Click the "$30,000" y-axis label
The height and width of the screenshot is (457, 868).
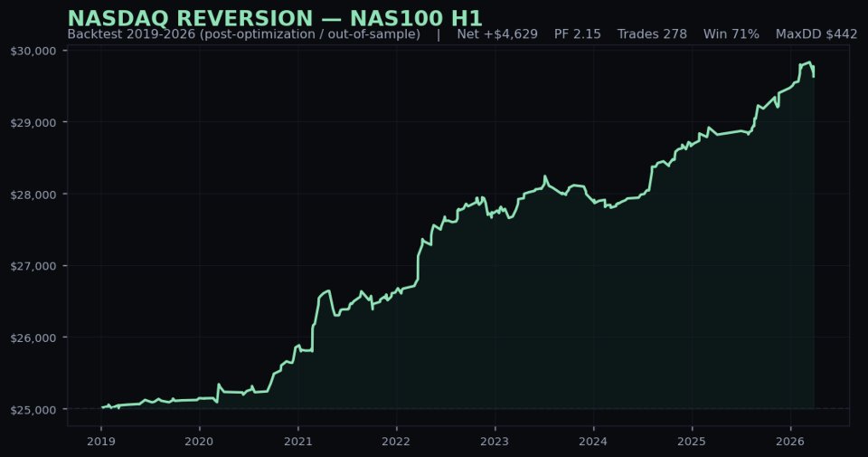pos(33,51)
